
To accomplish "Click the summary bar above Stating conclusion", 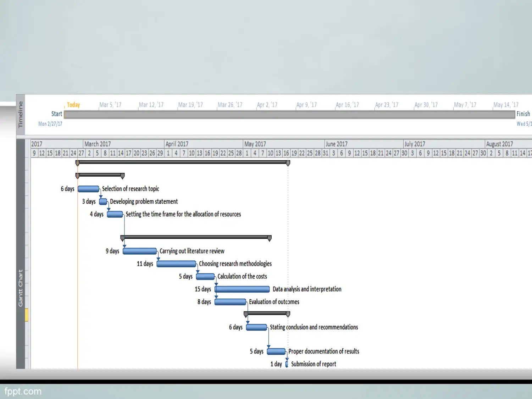I will (x=267, y=314).
